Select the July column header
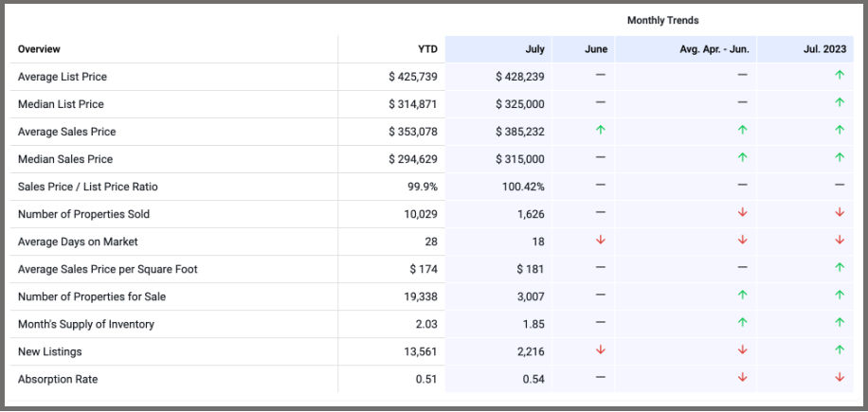The width and height of the screenshot is (868, 412). coord(534,49)
